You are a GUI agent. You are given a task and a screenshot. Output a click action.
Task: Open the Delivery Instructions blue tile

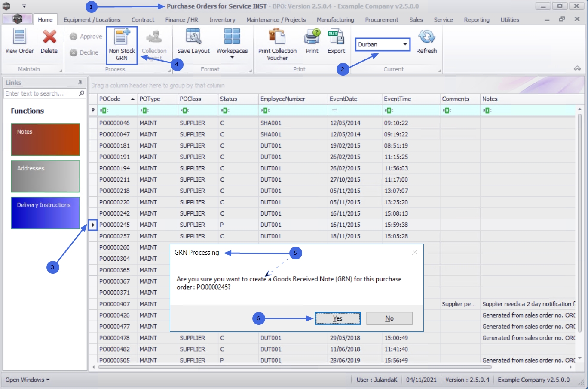tap(45, 213)
